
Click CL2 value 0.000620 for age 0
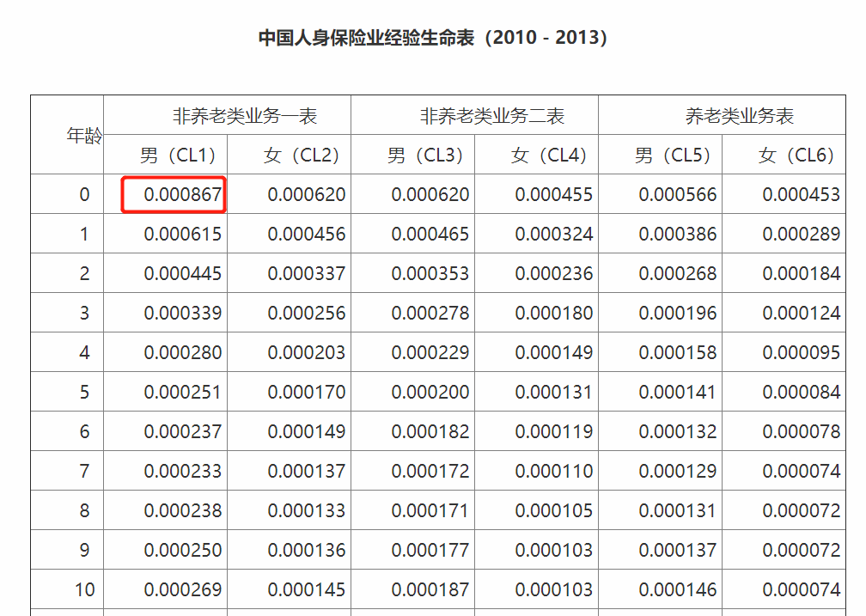[x=307, y=194]
